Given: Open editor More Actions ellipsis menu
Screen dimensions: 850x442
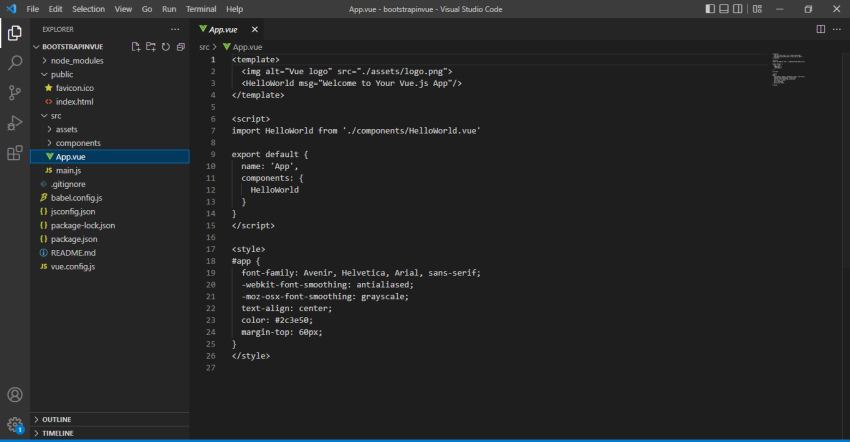Looking at the screenshot, I should tap(837, 29).
